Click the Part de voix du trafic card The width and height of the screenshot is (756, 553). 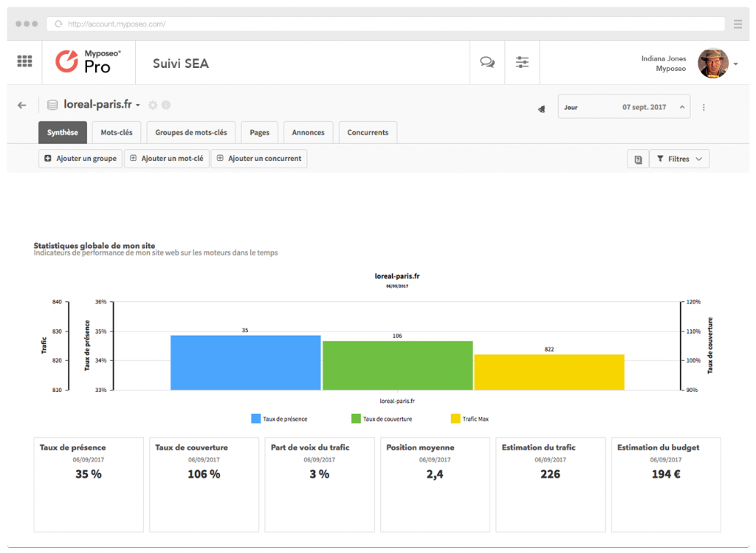(x=320, y=484)
